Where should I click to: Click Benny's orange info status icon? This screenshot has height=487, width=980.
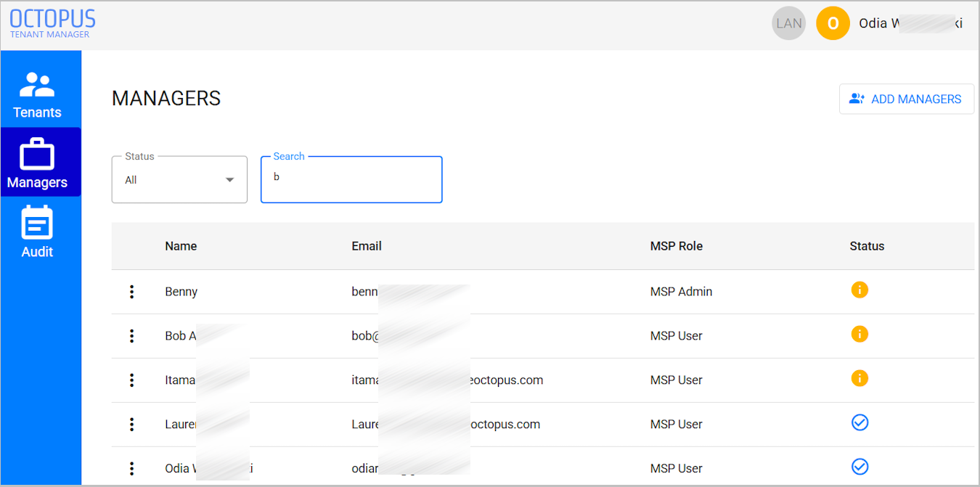tap(859, 290)
